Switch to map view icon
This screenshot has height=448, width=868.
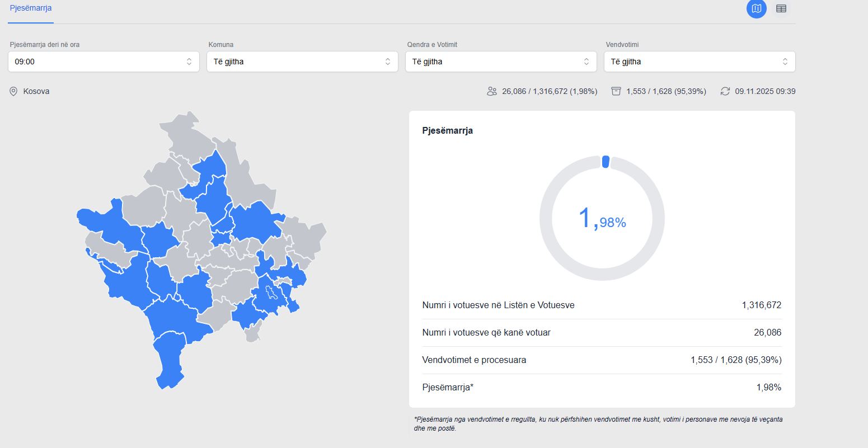click(756, 8)
